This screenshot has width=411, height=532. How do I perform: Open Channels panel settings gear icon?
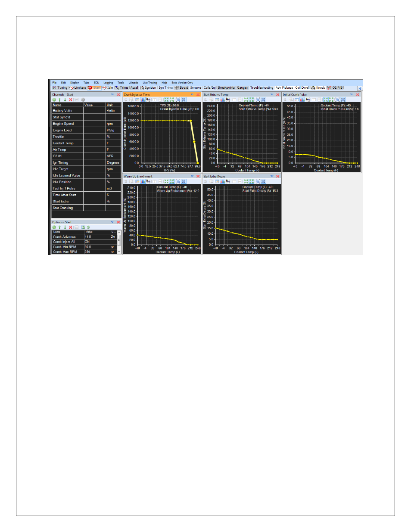tap(83, 100)
